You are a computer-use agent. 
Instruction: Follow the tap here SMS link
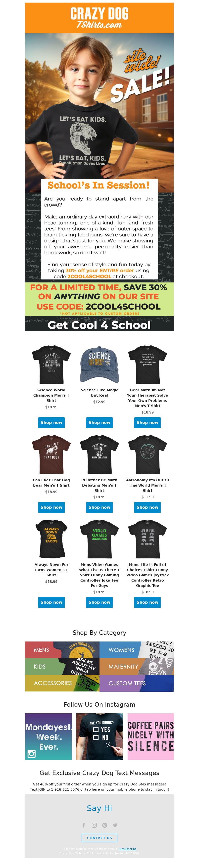92,789
